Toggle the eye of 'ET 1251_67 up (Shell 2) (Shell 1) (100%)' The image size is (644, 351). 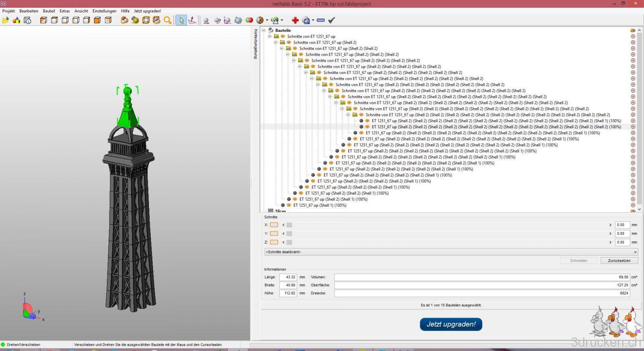(x=295, y=199)
